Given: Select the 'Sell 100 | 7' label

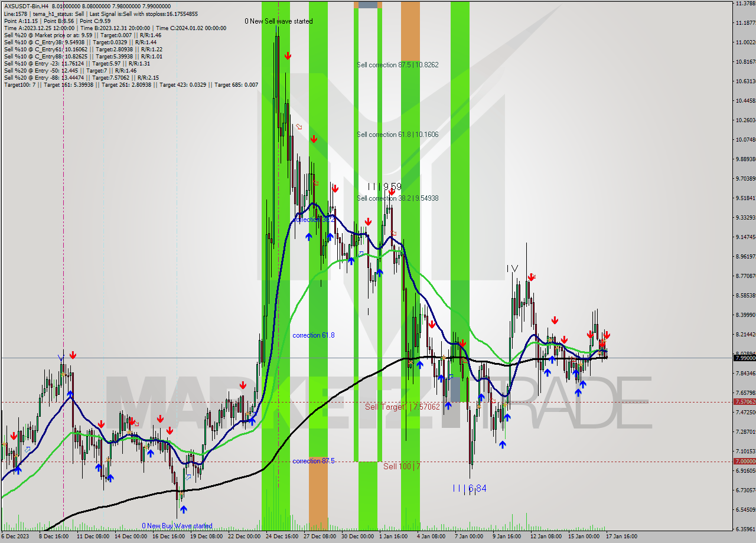Looking at the screenshot, I should click(402, 466).
